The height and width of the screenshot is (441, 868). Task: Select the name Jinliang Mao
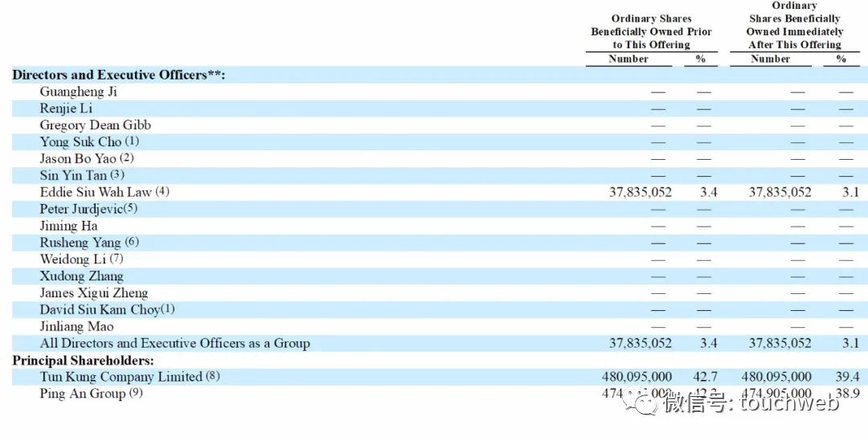[76, 326]
